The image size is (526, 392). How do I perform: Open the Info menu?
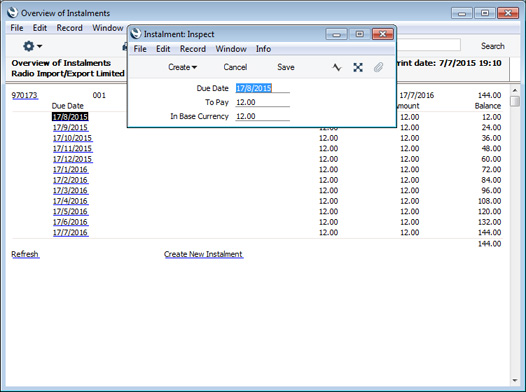pyautogui.click(x=263, y=49)
